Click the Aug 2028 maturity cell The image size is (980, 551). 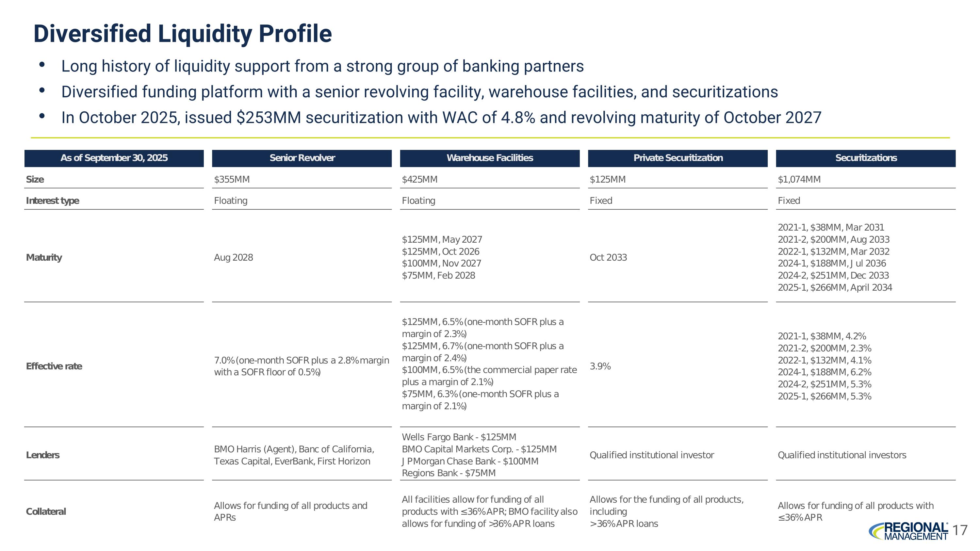tap(233, 257)
